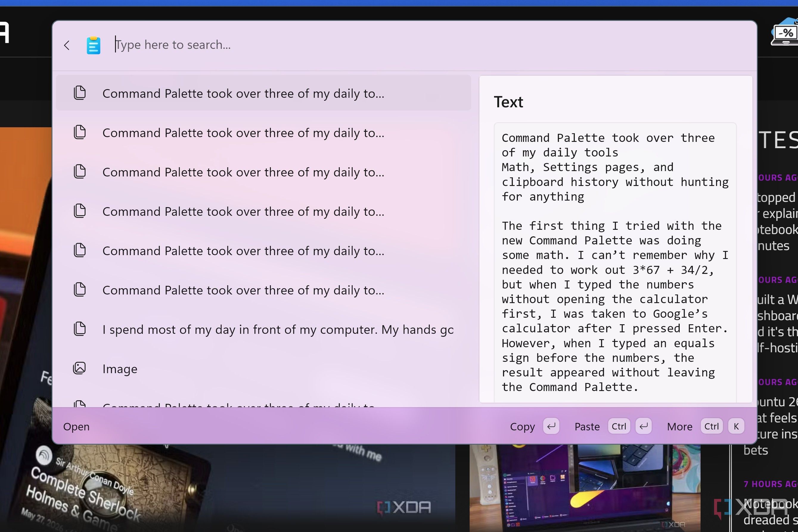Click the K key hint beside More

pos(736,426)
